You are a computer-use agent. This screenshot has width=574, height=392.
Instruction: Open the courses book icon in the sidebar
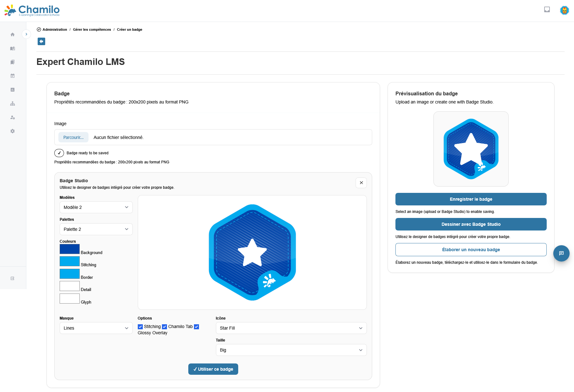click(x=13, y=48)
